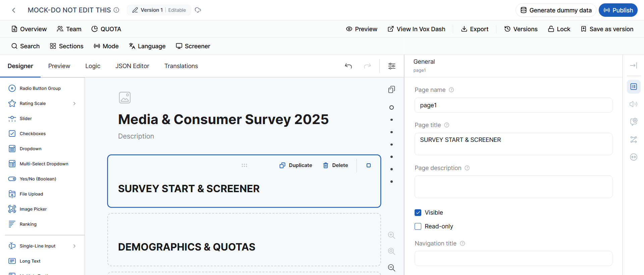The height and width of the screenshot is (275, 644).
Task: Switch to the Designer tab
Action: (20, 66)
